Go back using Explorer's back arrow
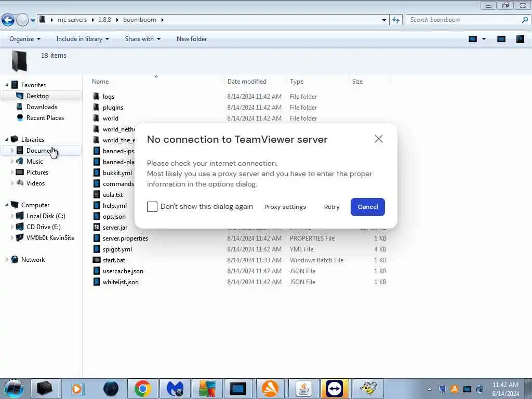Viewport: 532px width, 399px height. click(8, 20)
